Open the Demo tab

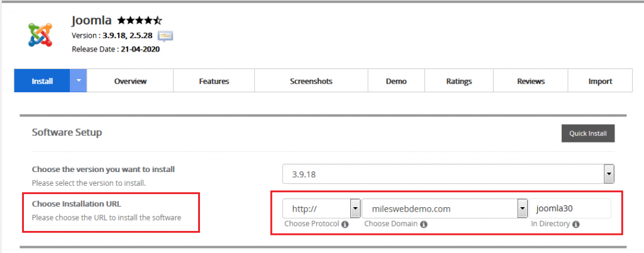click(396, 81)
